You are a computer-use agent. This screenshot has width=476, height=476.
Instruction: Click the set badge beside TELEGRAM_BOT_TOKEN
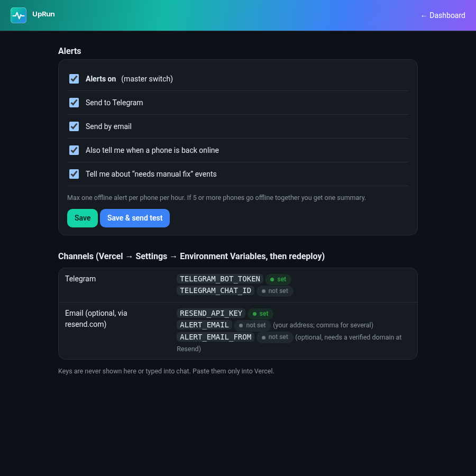[x=278, y=279]
